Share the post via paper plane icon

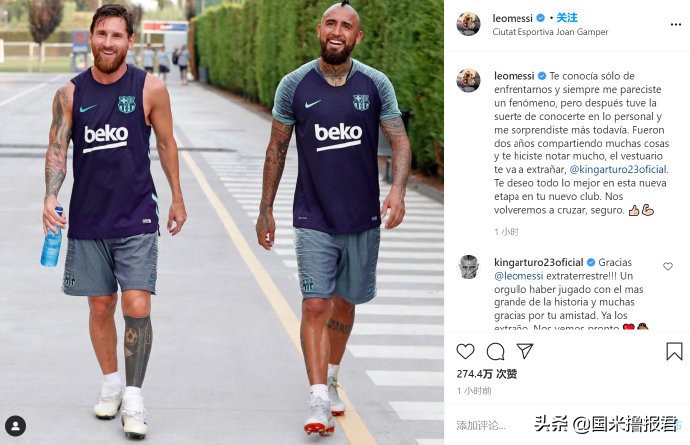pyautogui.click(x=525, y=351)
